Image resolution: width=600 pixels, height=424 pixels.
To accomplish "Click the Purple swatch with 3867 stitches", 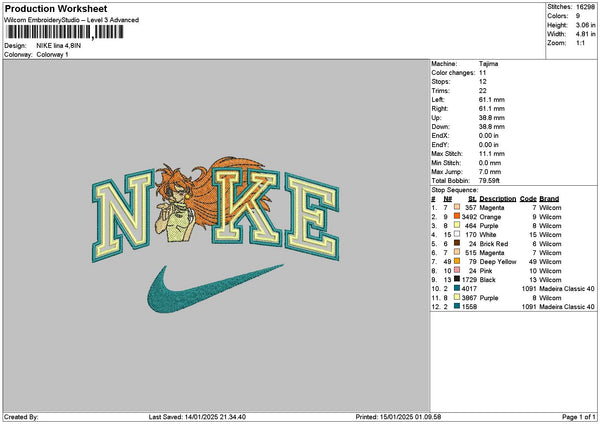I will [x=457, y=297].
